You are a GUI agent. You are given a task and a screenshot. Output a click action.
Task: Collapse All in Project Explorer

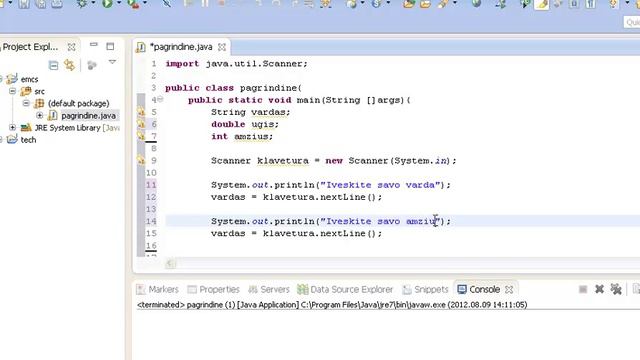pos(53,65)
